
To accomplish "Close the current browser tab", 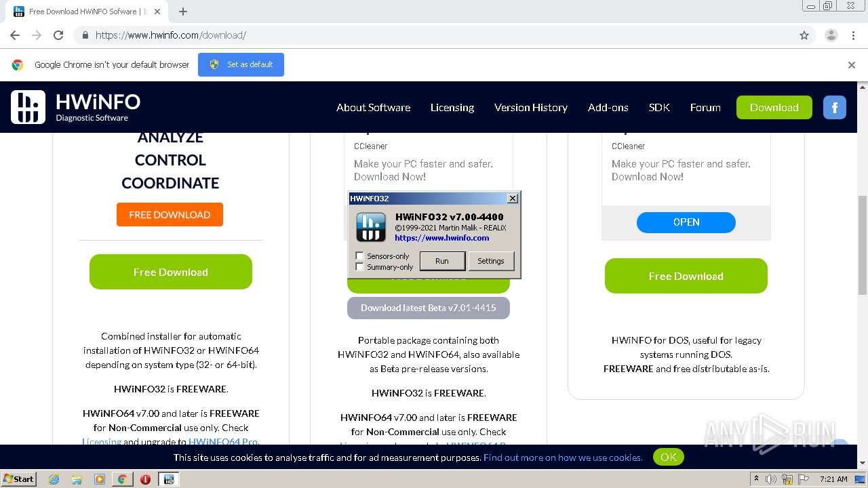I will pos(157,12).
